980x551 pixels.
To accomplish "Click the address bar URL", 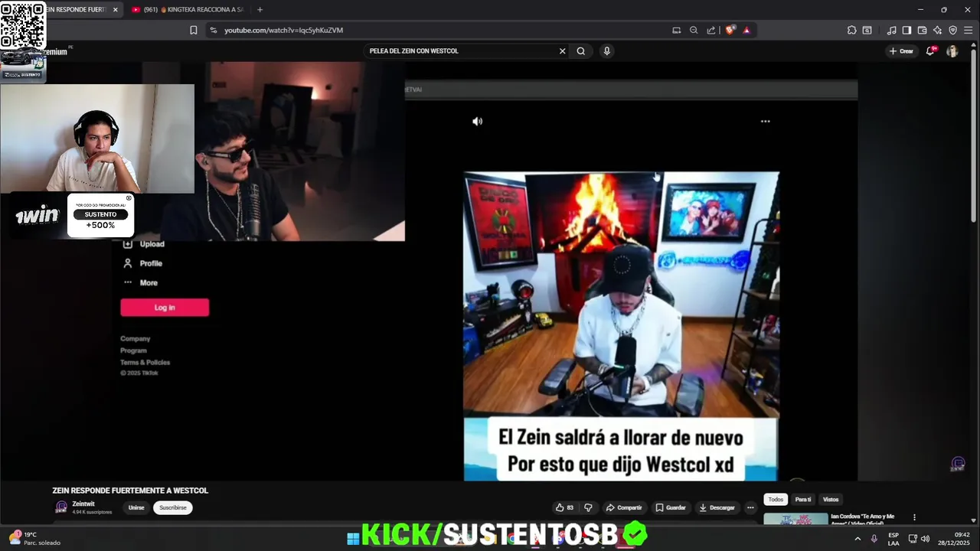I will pyautogui.click(x=283, y=31).
